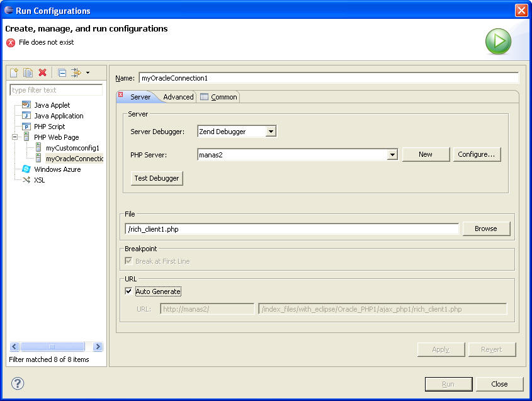Image resolution: width=532 pixels, height=401 pixels.
Task: Collapse the PHP Web Page tree node
Action: click(15, 137)
